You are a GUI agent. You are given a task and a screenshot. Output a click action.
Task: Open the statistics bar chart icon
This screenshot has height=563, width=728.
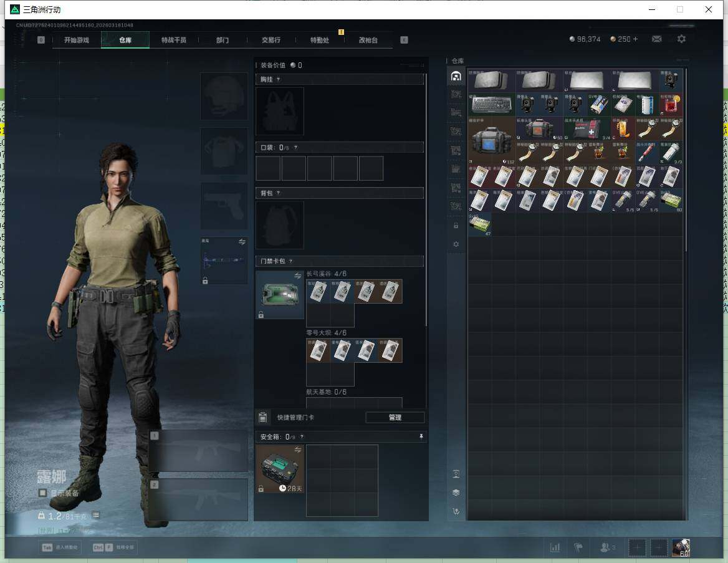(555, 547)
